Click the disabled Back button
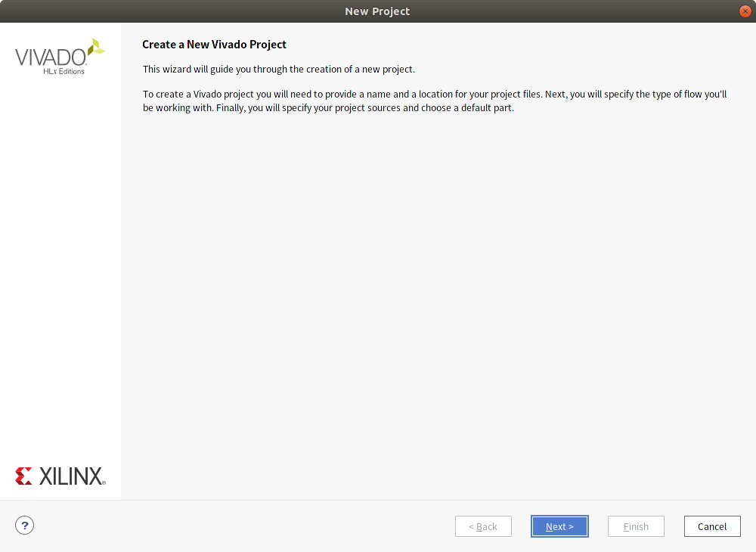 483,526
